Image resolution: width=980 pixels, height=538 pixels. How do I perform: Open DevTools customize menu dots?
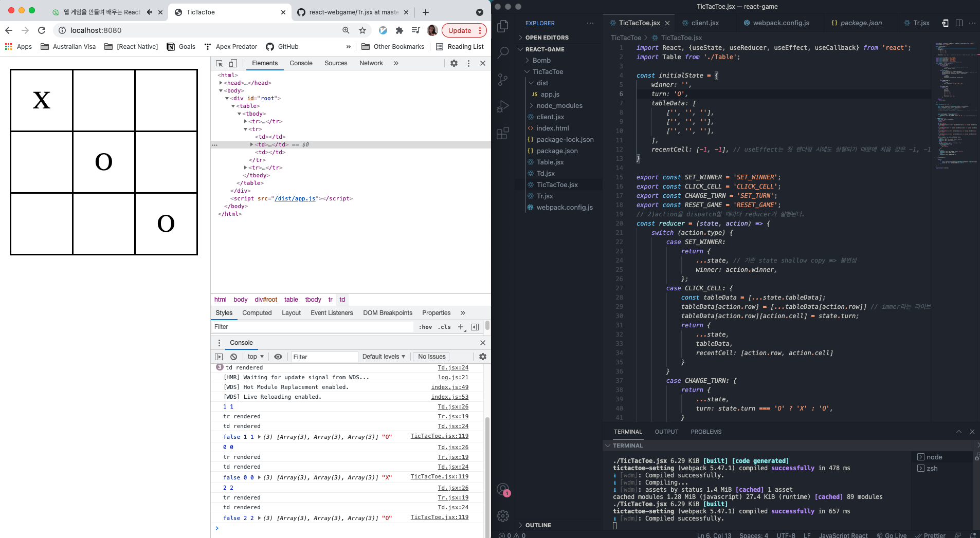coord(468,63)
